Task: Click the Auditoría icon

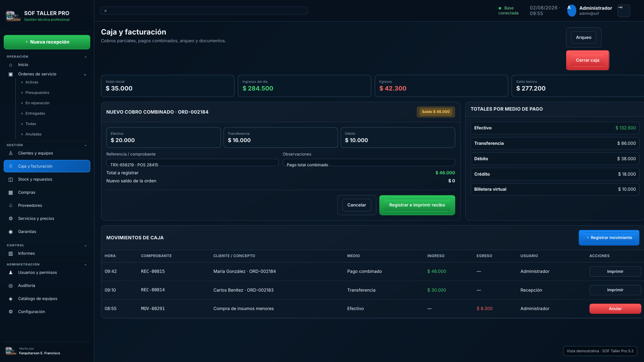Action: (x=11, y=286)
